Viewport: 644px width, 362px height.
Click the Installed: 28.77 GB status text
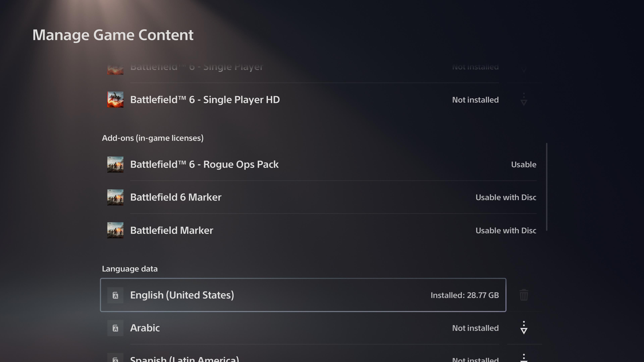tap(465, 295)
